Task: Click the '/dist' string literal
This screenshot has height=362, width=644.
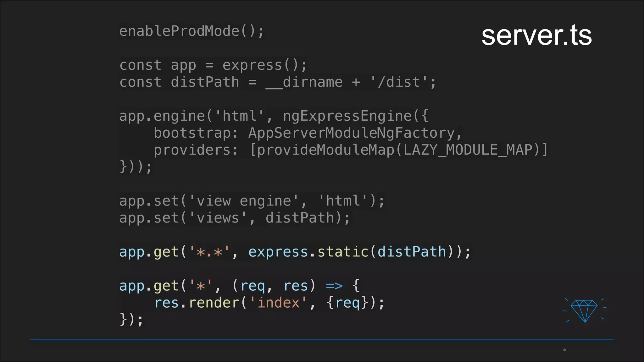Action: (x=399, y=82)
